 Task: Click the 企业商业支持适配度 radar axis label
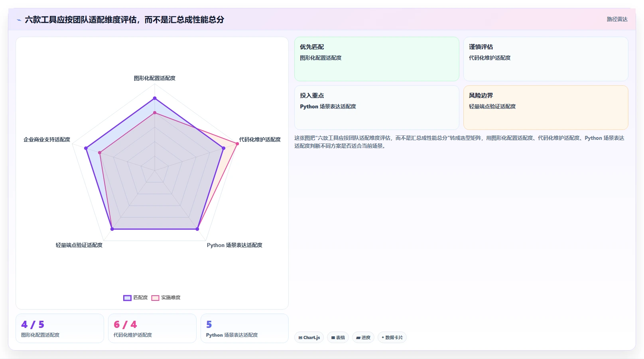47,139
